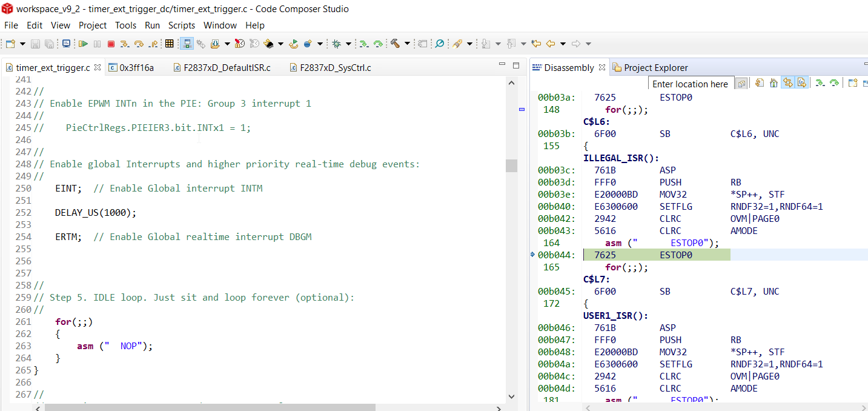Click assembly Step Over in Disassembly toolbar
Screen dimensions: 868x411
[x=834, y=83]
